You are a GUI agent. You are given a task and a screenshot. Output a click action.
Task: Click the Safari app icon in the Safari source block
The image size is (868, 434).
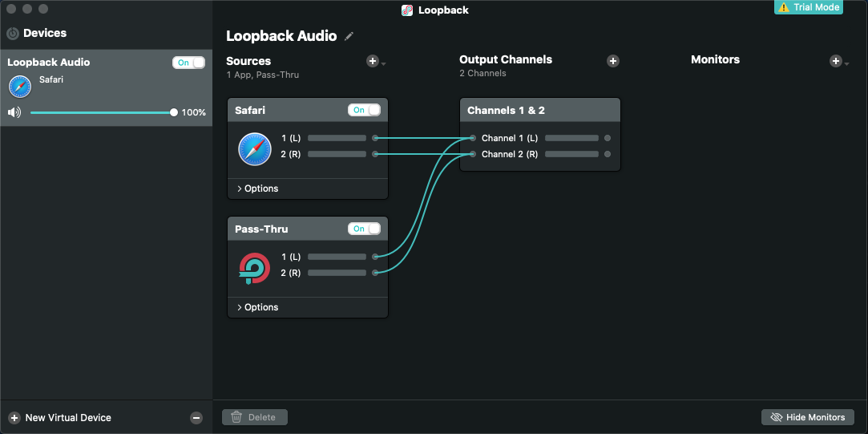[x=255, y=149]
